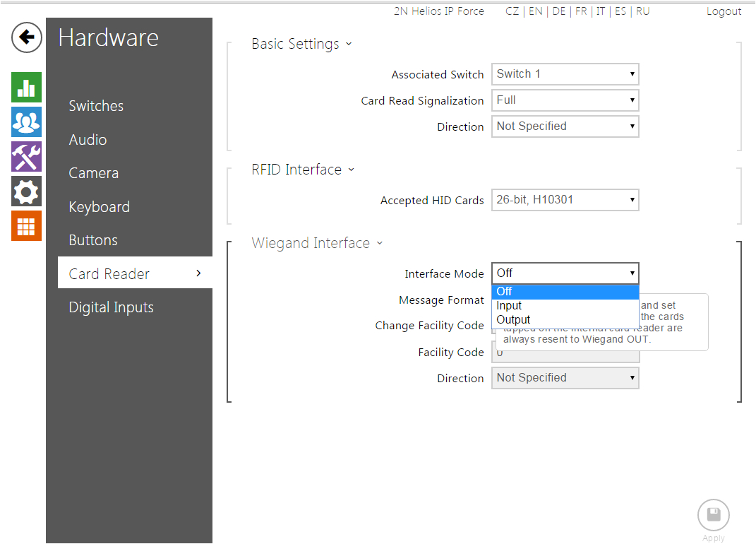The height and width of the screenshot is (544, 756).
Task: Click the Apply save disk icon
Action: (x=713, y=515)
